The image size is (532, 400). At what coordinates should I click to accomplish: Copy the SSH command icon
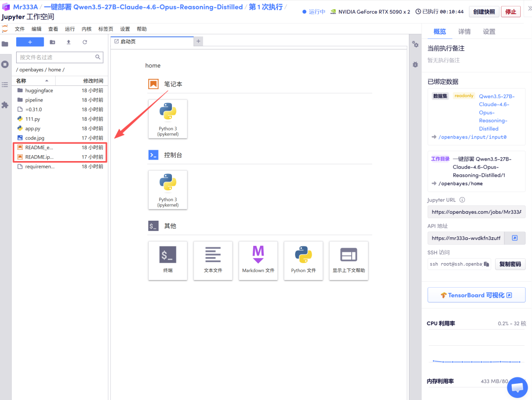coord(487,264)
